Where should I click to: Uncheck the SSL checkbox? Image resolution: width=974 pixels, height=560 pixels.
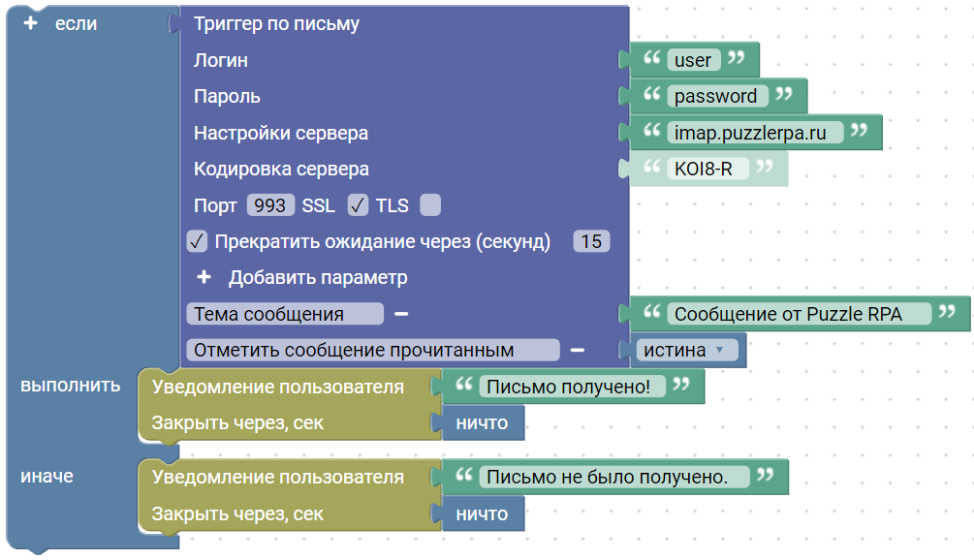click(x=358, y=205)
